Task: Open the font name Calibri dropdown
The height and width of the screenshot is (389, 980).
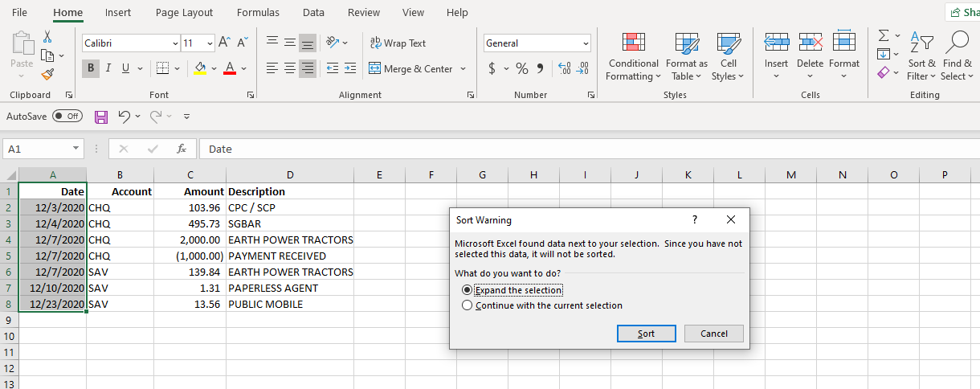Action: 175,43
